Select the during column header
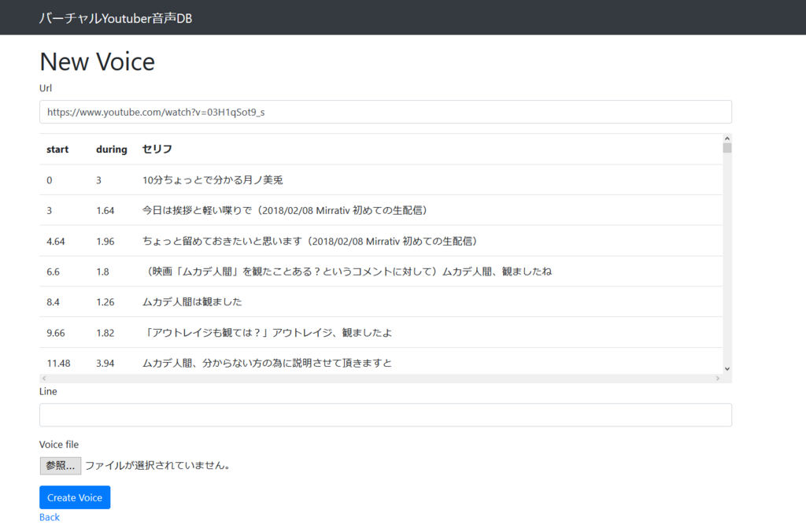This screenshot has height=532, width=806. coord(112,150)
